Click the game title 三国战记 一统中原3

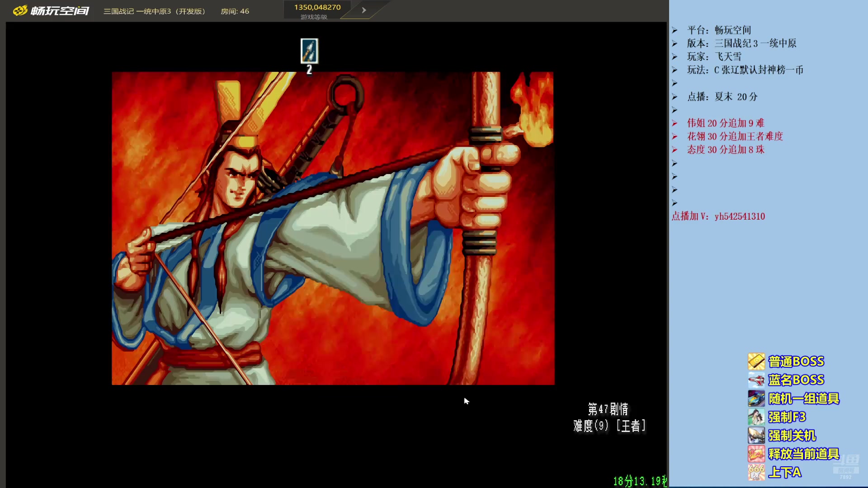pos(154,11)
